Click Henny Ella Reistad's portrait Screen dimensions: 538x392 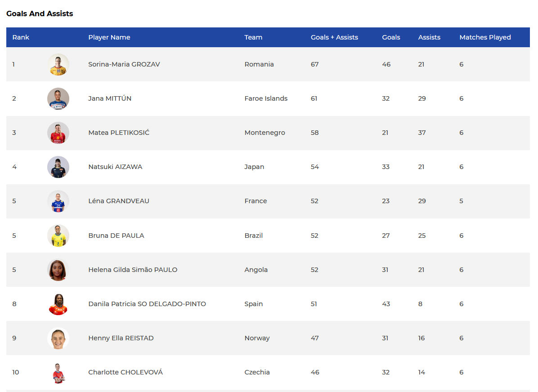(58, 338)
